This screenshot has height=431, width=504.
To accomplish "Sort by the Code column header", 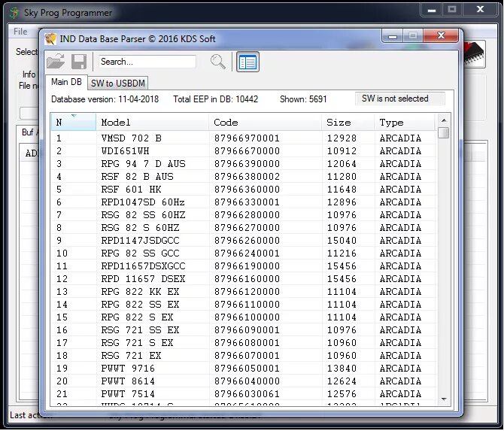I will (x=266, y=122).
